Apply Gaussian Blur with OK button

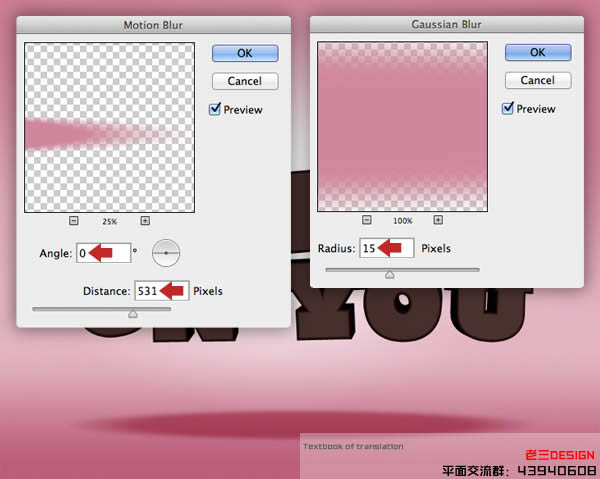(538, 52)
